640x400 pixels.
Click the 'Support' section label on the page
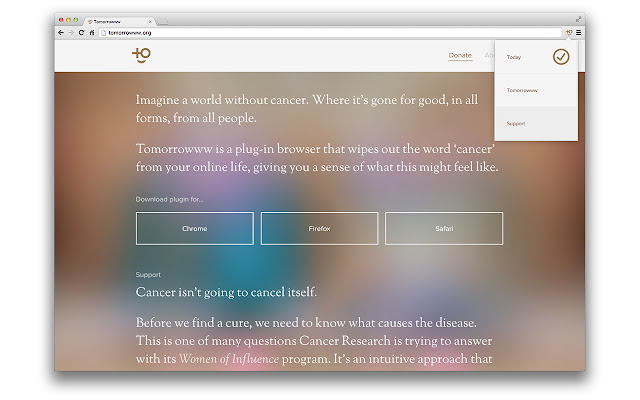coord(148,275)
